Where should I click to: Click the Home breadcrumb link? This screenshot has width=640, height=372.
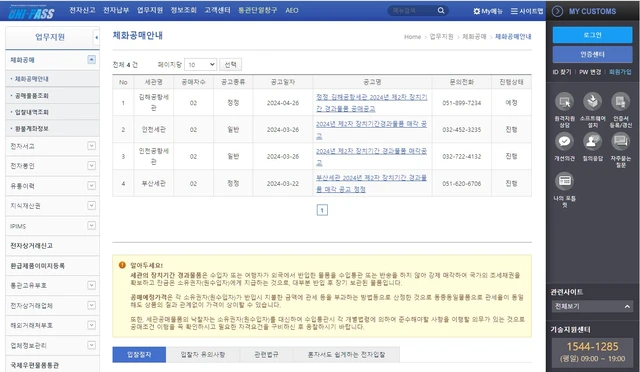tap(412, 37)
